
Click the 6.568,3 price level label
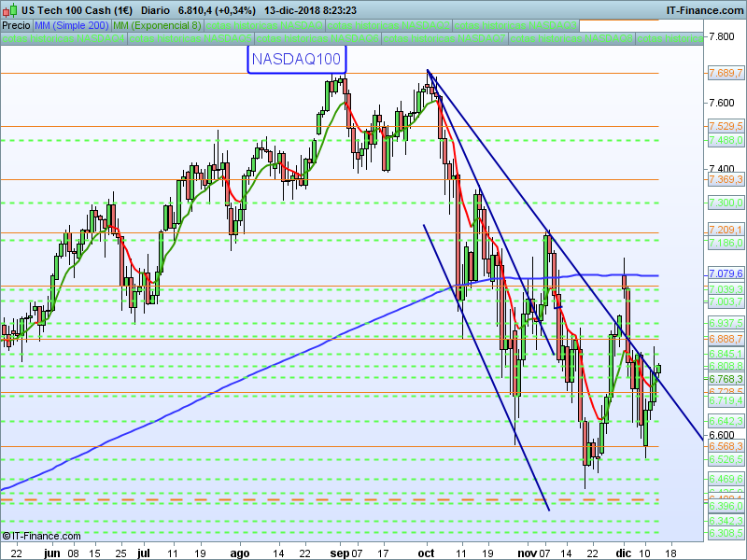click(726, 446)
